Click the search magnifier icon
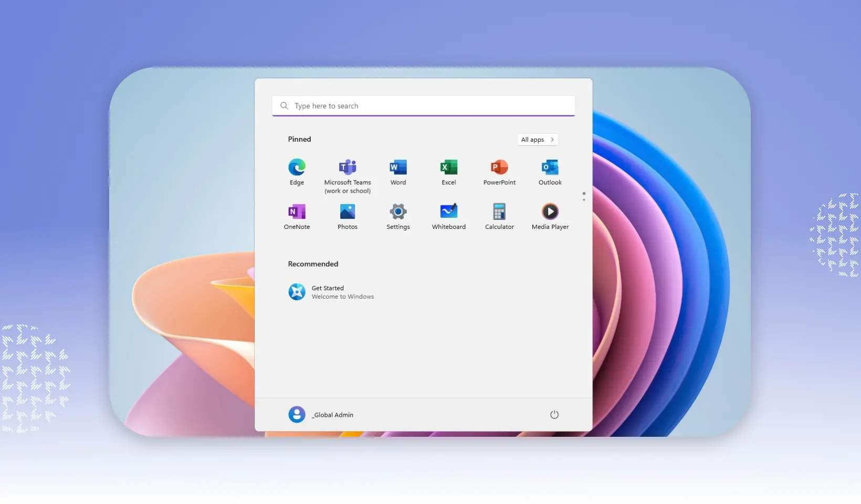The image size is (861, 504). coord(284,106)
